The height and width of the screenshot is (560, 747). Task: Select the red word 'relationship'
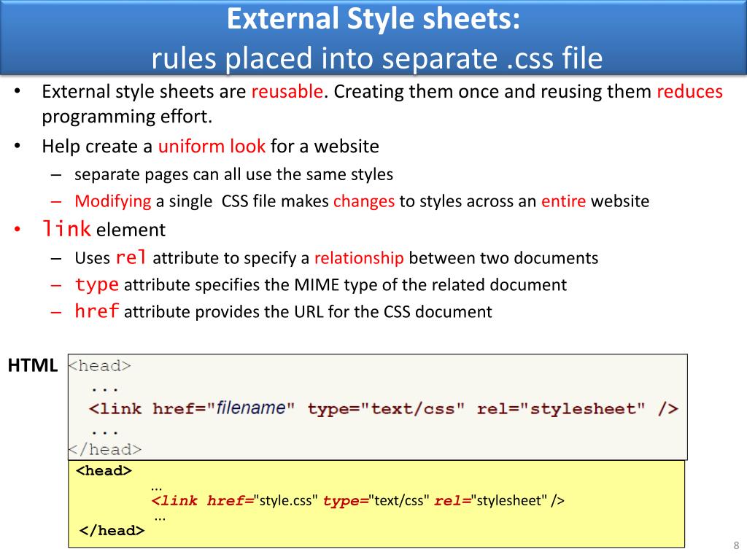359,257
